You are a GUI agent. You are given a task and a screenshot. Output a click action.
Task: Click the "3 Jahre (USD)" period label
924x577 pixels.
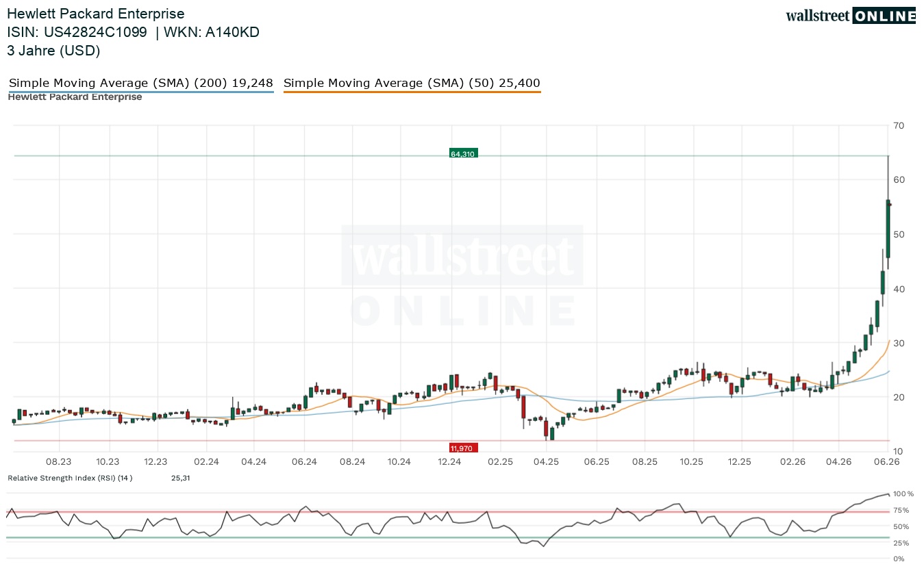53,51
